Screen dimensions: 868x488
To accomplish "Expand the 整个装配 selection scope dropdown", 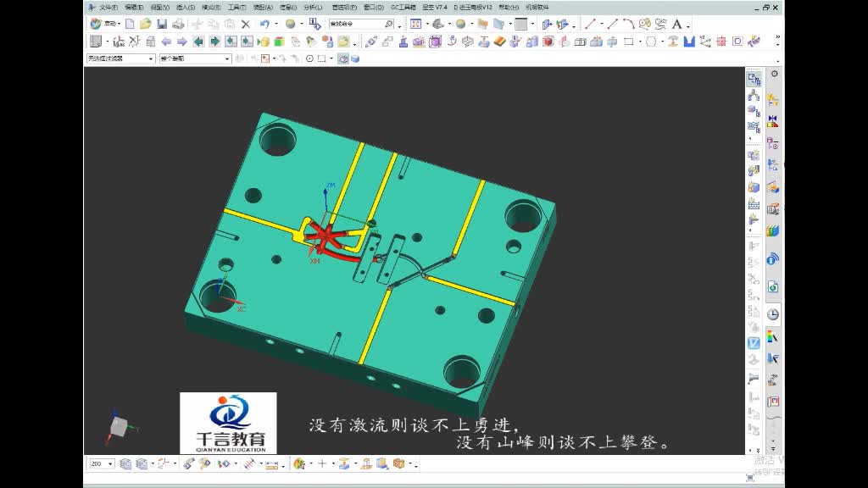I will pyautogui.click(x=227, y=59).
